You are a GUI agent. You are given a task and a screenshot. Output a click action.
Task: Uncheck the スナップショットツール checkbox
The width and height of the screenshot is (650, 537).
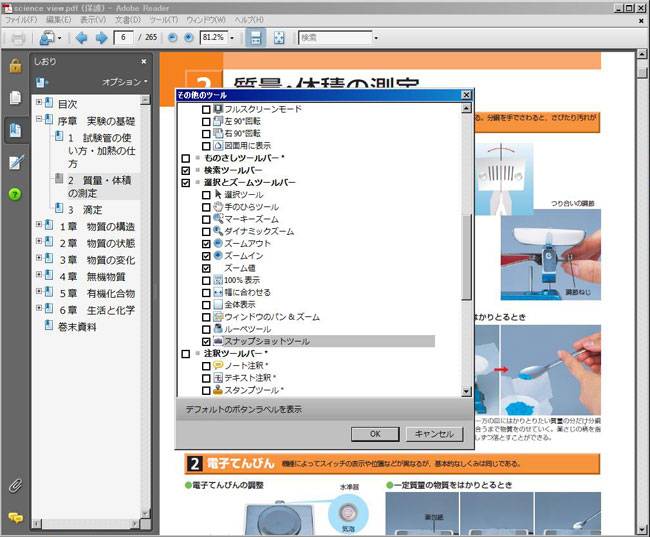(206, 342)
